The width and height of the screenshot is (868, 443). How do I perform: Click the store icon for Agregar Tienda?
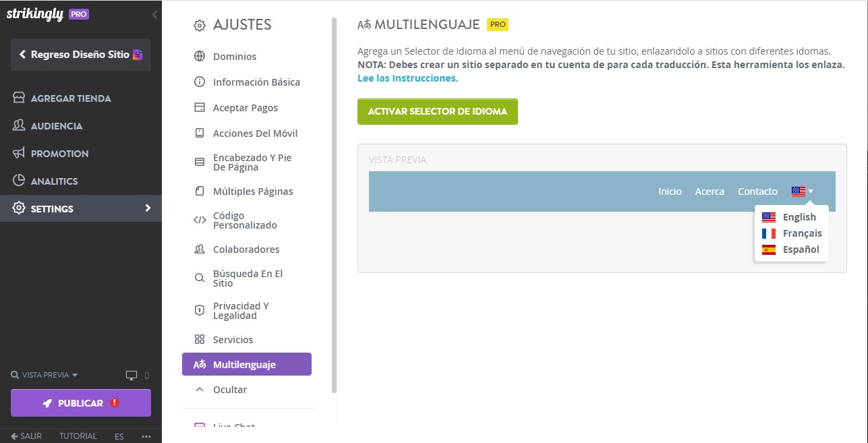point(19,98)
